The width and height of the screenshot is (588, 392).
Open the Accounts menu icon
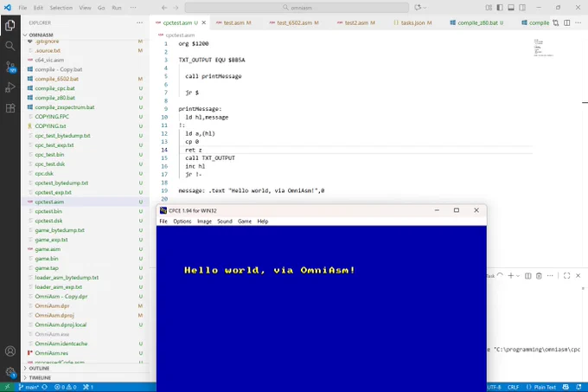coord(10,351)
